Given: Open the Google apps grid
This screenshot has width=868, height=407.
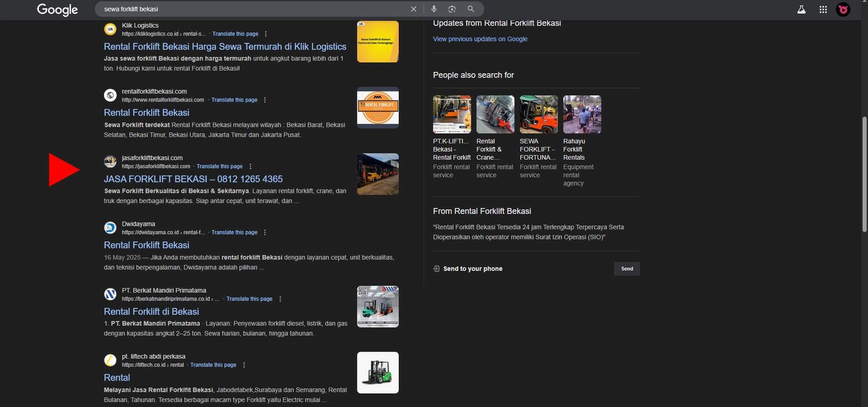Looking at the screenshot, I should (x=823, y=9).
